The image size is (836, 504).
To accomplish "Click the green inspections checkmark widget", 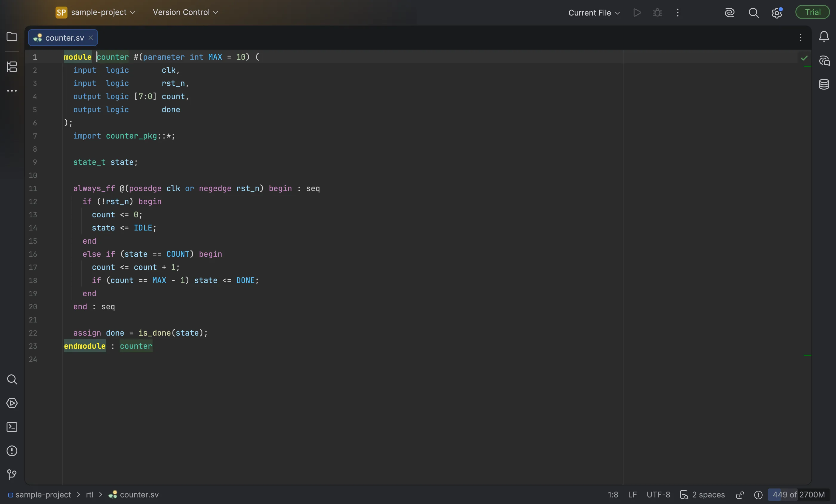I will pos(804,58).
